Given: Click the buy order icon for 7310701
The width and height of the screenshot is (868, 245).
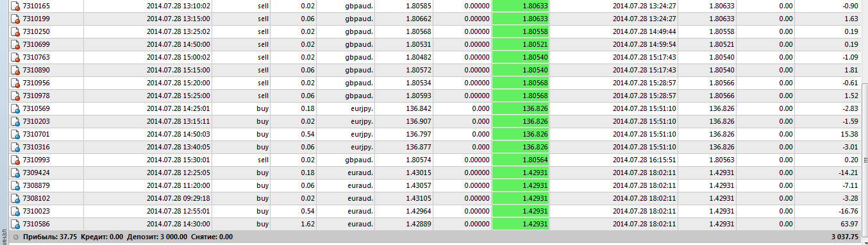Looking at the screenshot, I should (x=15, y=134).
